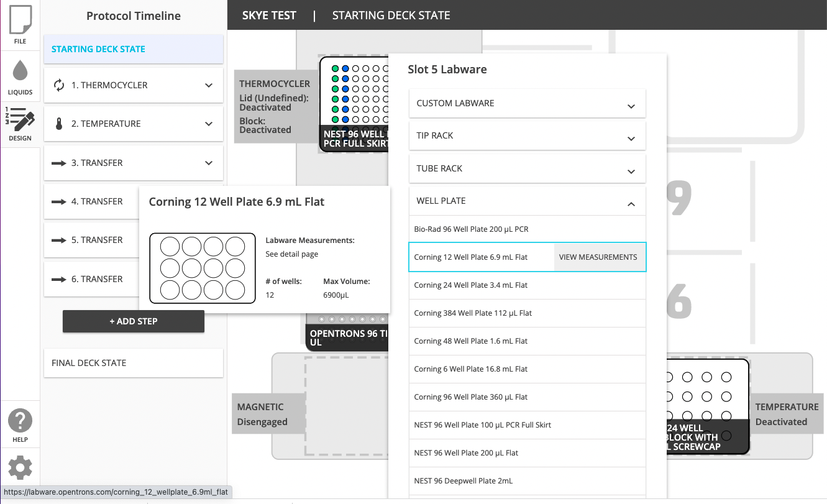Screen dimensions: 827x504
Task: Expand the CUSTOM LABWARE section
Action: (x=527, y=103)
